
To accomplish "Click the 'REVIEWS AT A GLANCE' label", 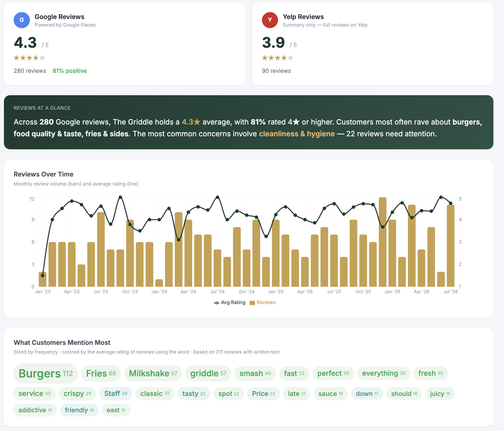I will (42, 108).
